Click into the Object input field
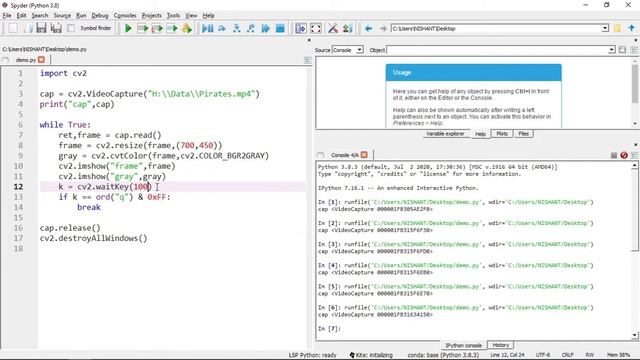The width and height of the screenshot is (640, 360). click(x=497, y=50)
